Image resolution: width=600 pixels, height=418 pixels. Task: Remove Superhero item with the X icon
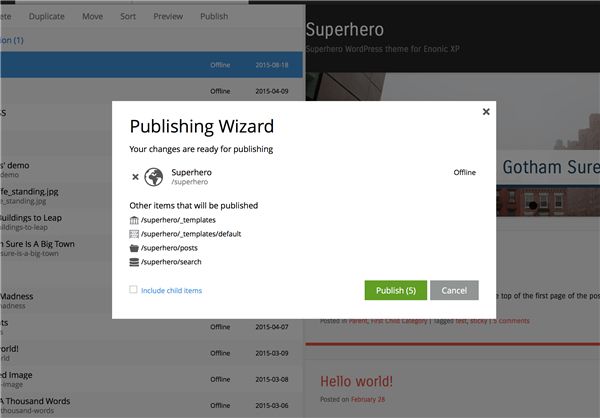(x=136, y=177)
